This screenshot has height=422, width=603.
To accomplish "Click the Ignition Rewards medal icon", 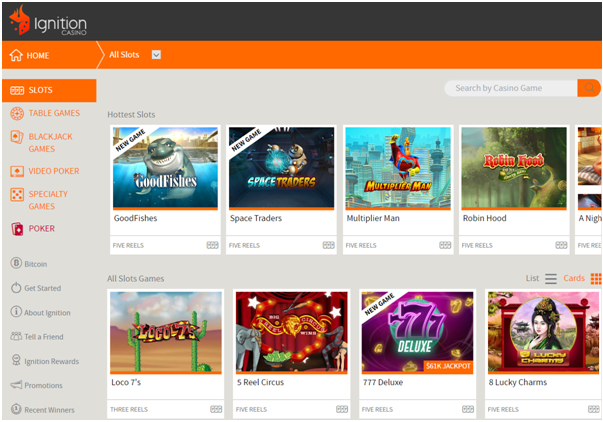I will coord(16,360).
